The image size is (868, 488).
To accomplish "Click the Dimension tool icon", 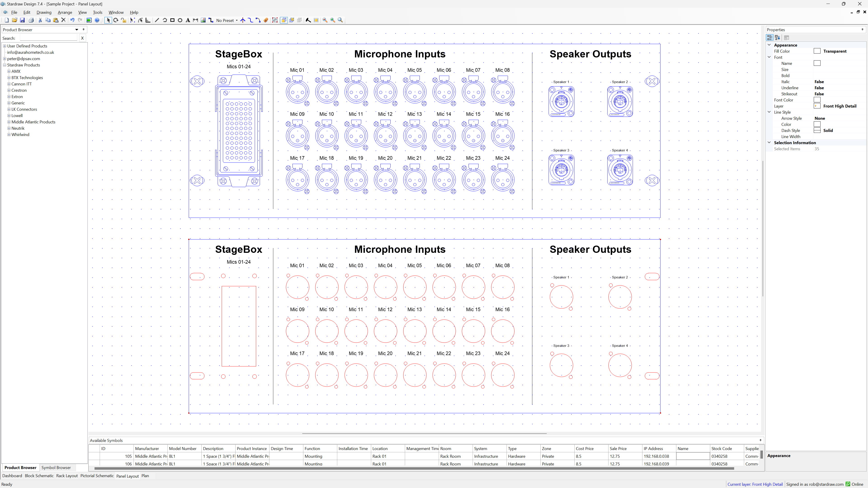I will tap(196, 20).
